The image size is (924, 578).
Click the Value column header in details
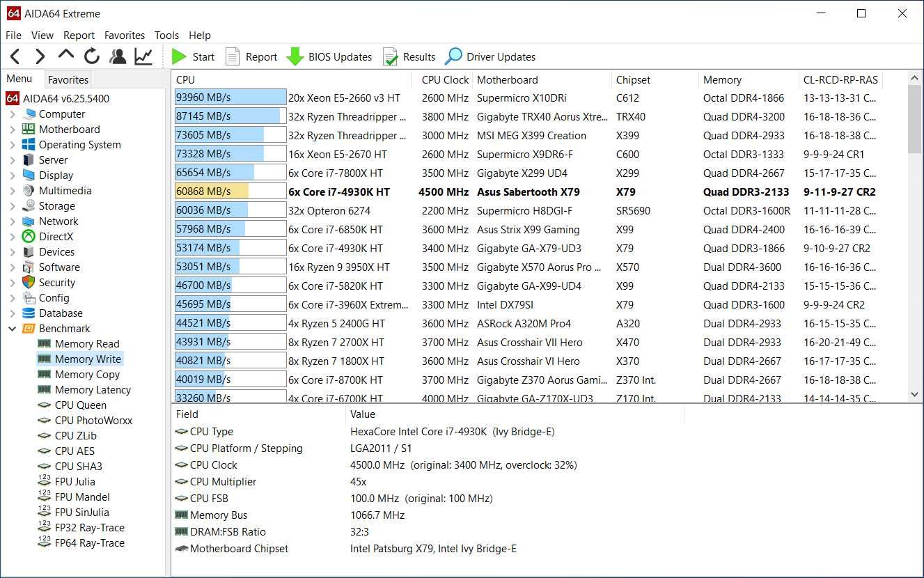[515, 414]
